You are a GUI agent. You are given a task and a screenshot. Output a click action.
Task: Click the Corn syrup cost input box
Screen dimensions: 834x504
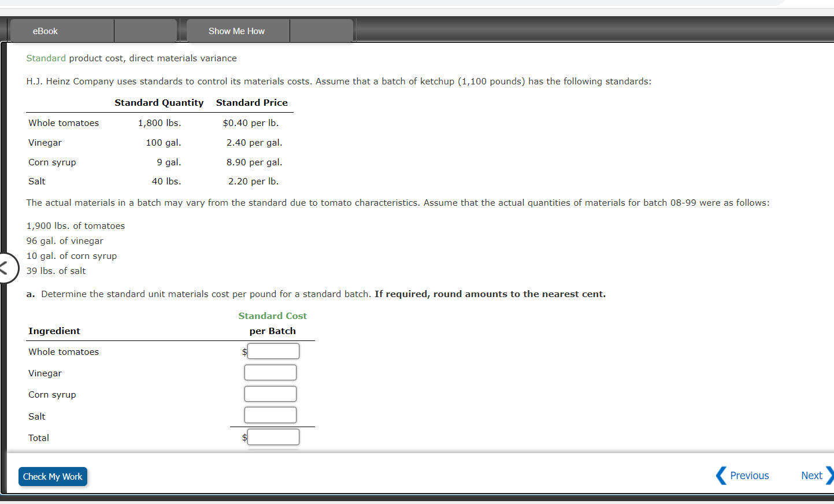point(270,394)
